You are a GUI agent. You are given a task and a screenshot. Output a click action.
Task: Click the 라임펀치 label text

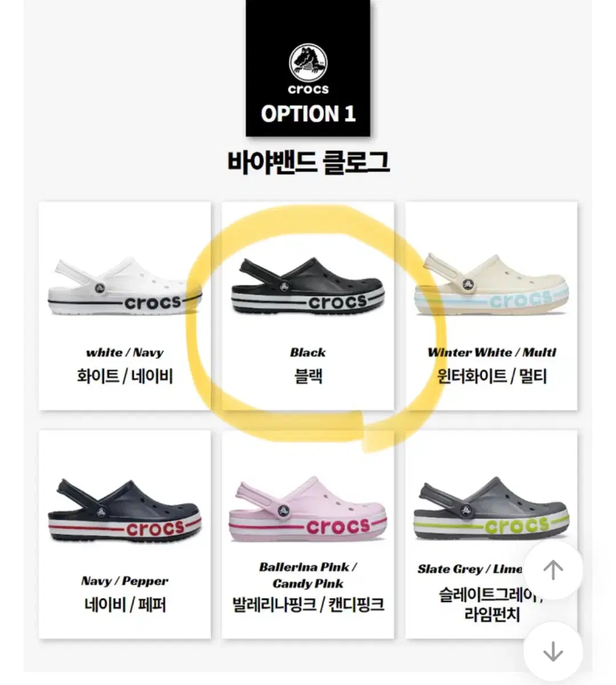point(492,615)
